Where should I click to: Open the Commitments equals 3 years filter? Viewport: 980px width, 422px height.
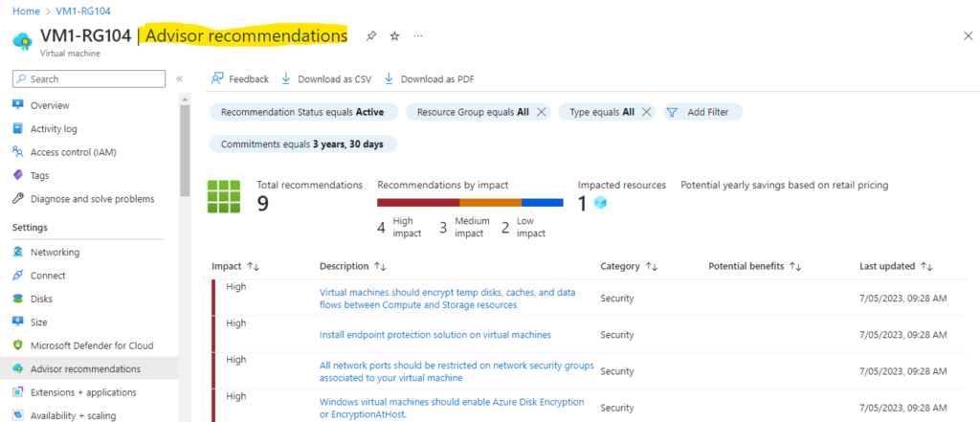tap(303, 144)
